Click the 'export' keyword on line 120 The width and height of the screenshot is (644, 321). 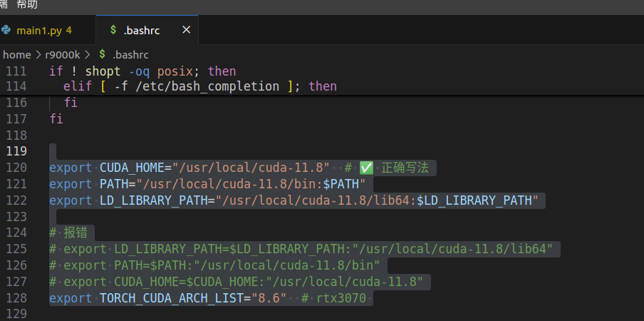[x=71, y=168]
